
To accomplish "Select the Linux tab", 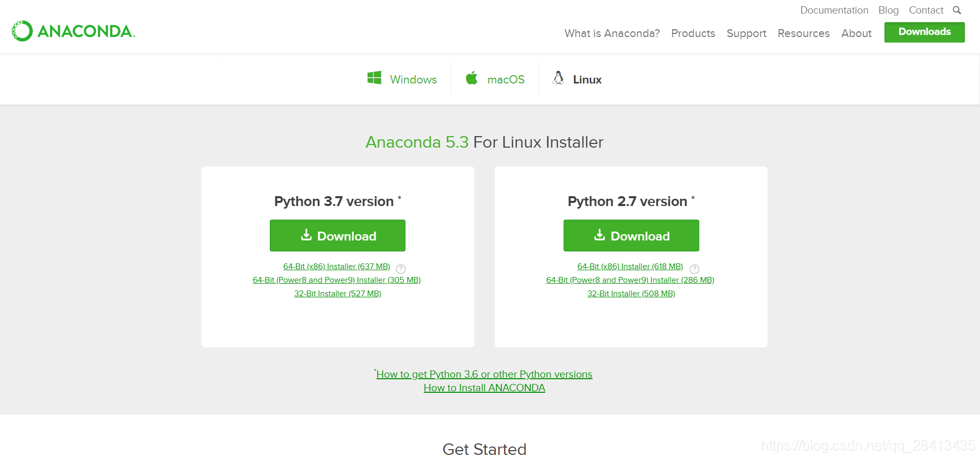I will tap(577, 79).
